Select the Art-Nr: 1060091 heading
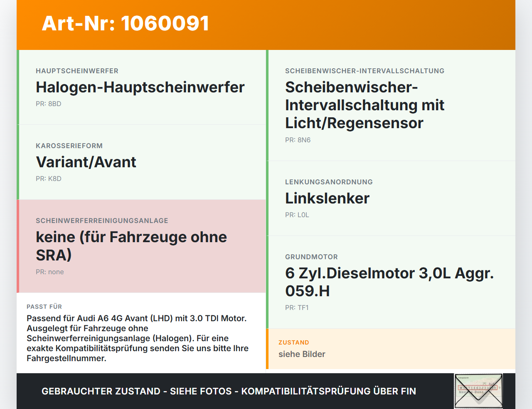This screenshot has height=409, width=532. point(125,23)
